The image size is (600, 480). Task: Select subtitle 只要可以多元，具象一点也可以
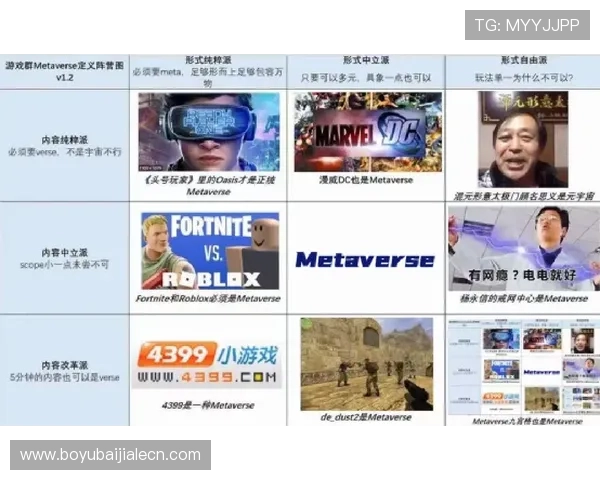tap(366, 78)
